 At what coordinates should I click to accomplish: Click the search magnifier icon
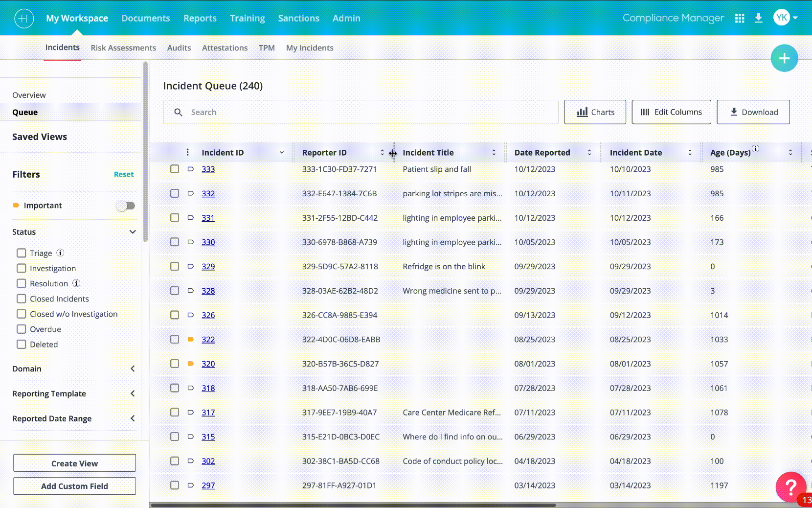tap(179, 112)
